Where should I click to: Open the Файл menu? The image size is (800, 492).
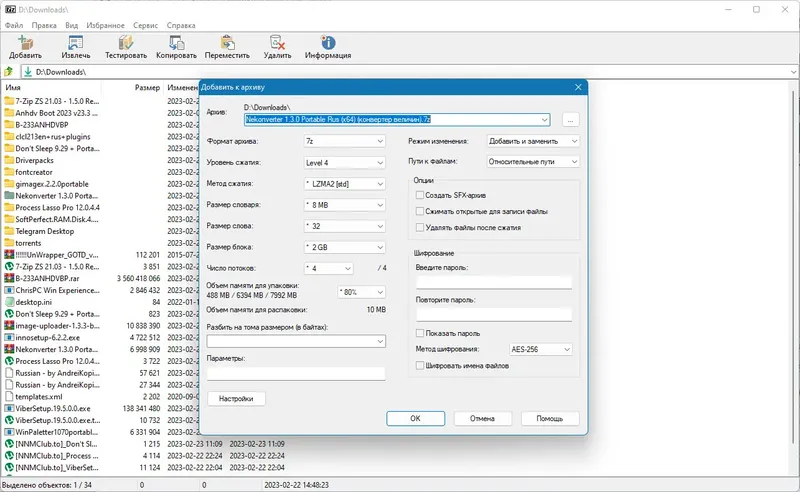point(14,25)
